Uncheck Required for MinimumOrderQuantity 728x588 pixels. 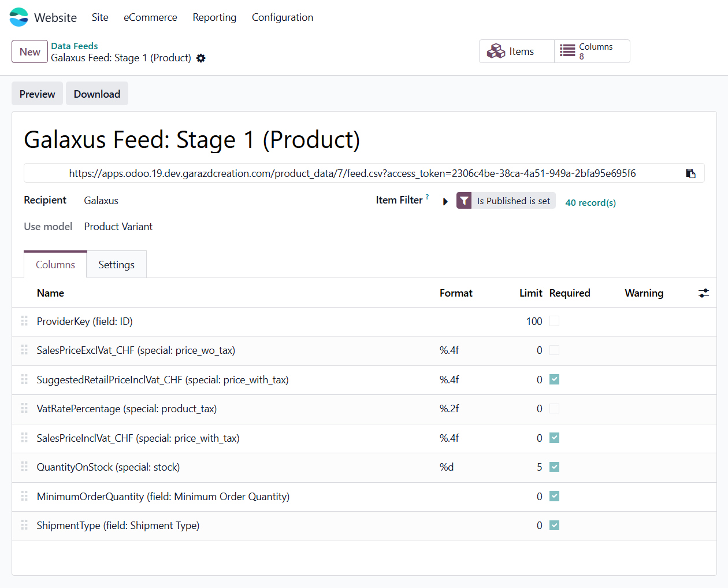554,496
